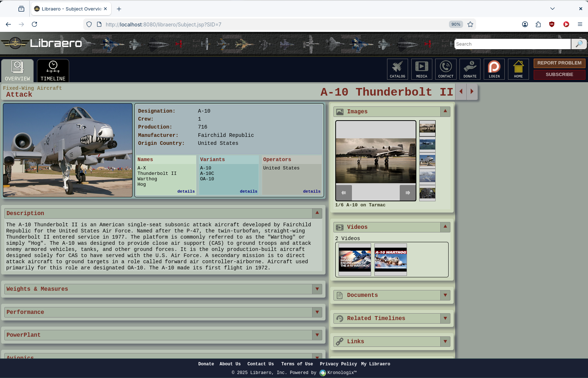Advance to next image in gallery
588x378 pixels.
click(407, 193)
